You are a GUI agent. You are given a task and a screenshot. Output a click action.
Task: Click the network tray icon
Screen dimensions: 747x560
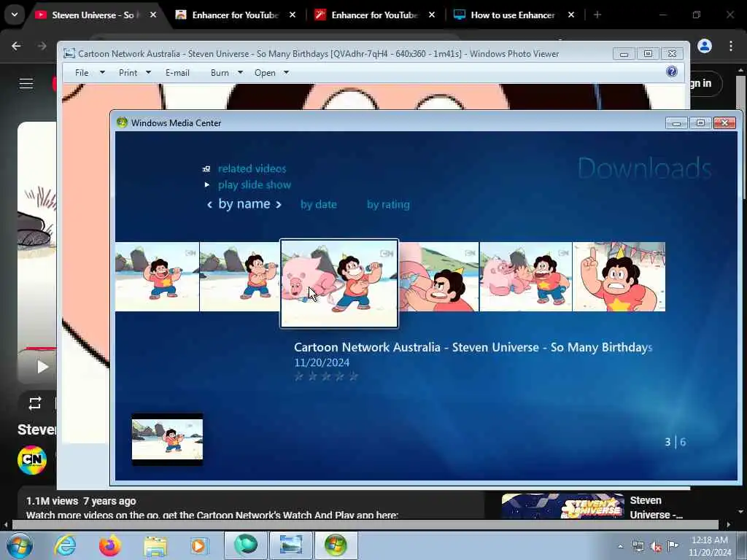point(638,547)
